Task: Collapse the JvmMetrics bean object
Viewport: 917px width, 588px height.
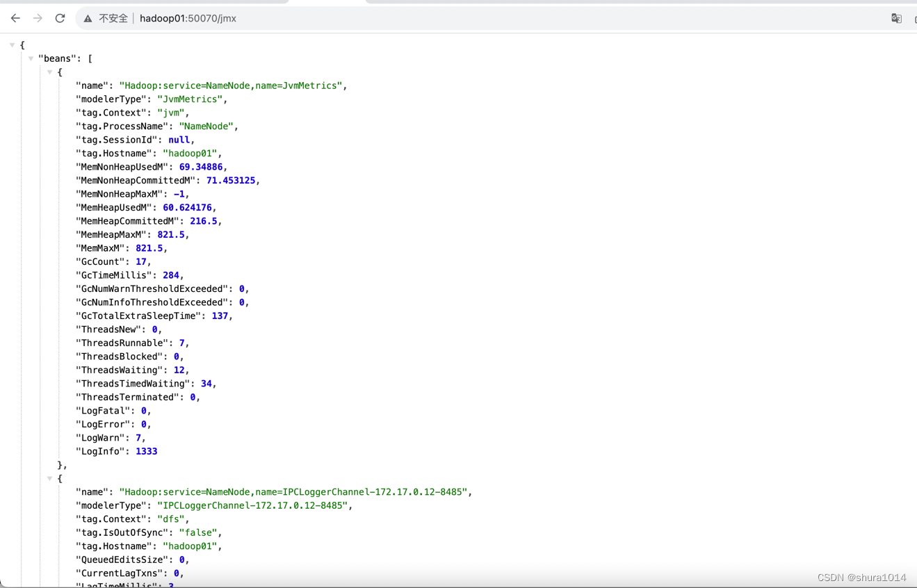Action: 49,72
